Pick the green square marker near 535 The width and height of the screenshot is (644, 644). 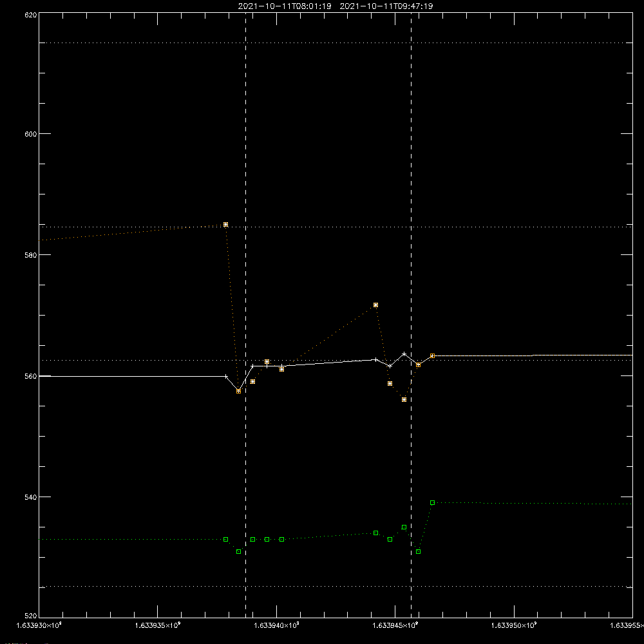404,527
